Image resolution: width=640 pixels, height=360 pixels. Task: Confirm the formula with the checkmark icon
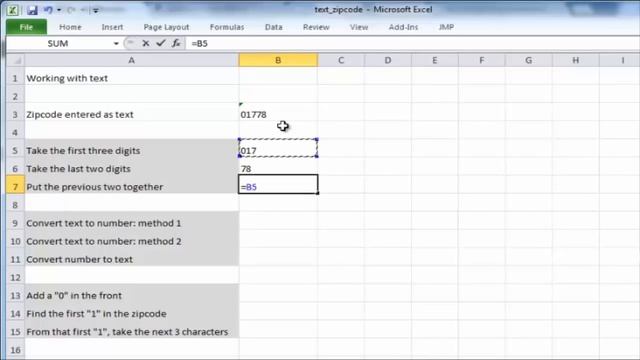[161, 43]
